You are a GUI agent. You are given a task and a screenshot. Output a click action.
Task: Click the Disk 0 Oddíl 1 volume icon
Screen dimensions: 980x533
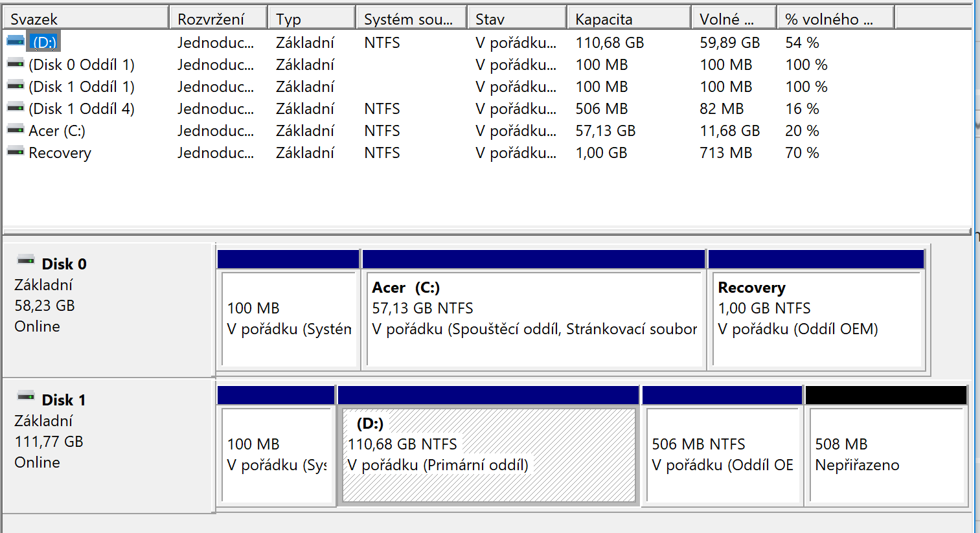[15, 64]
